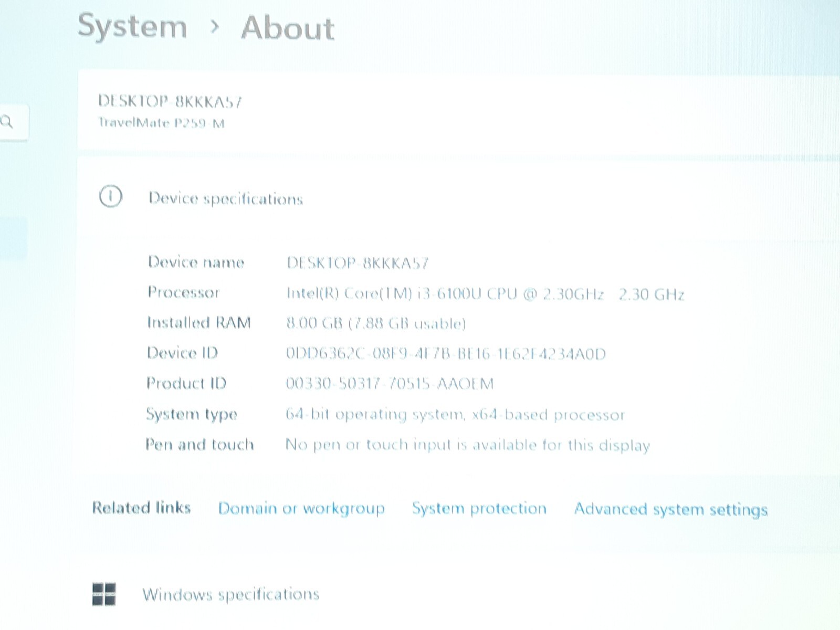Select TravelMate P259-M model text
The width and height of the screenshot is (840, 630).
click(161, 123)
